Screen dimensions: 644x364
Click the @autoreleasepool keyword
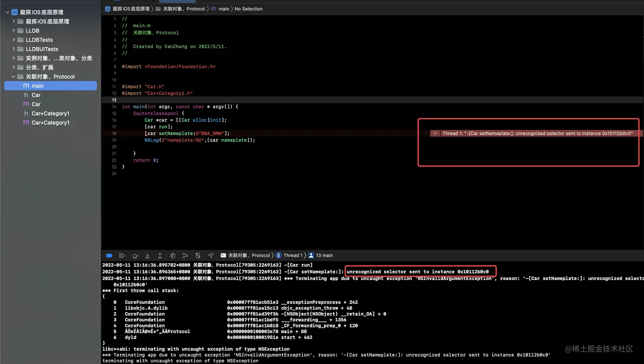pyautogui.click(x=155, y=113)
